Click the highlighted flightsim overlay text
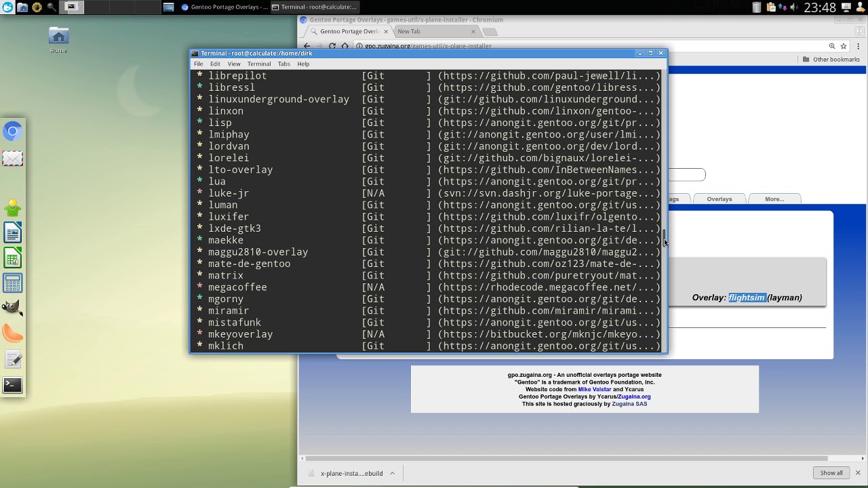Screen dimensions: 868x488 click(747, 298)
